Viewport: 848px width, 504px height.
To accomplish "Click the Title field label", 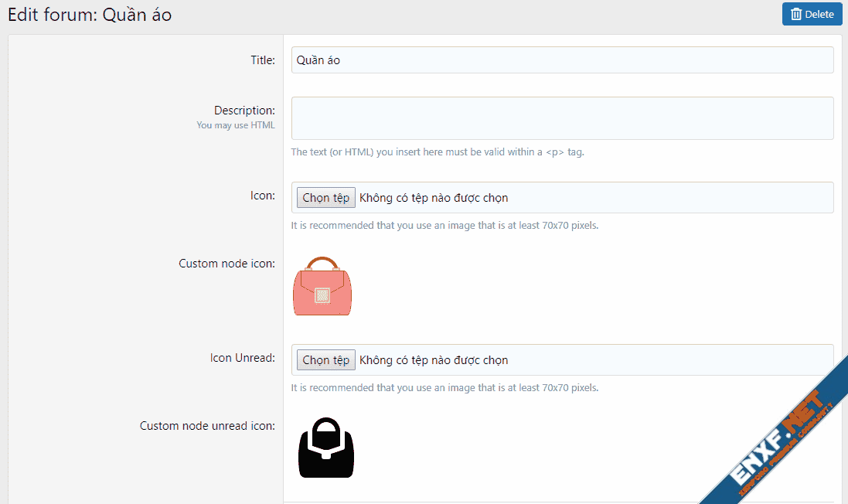I will pyautogui.click(x=262, y=60).
